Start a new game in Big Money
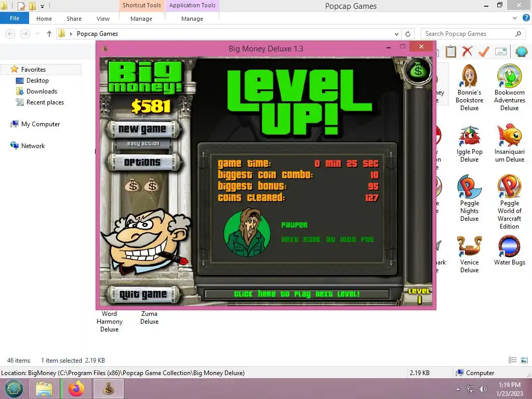 (143, 129)
